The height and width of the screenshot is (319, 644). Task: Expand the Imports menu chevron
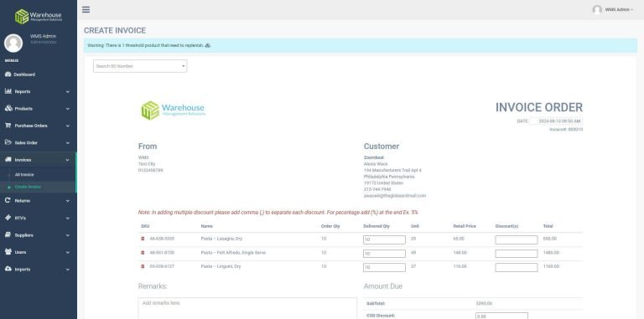pos(68,270)
